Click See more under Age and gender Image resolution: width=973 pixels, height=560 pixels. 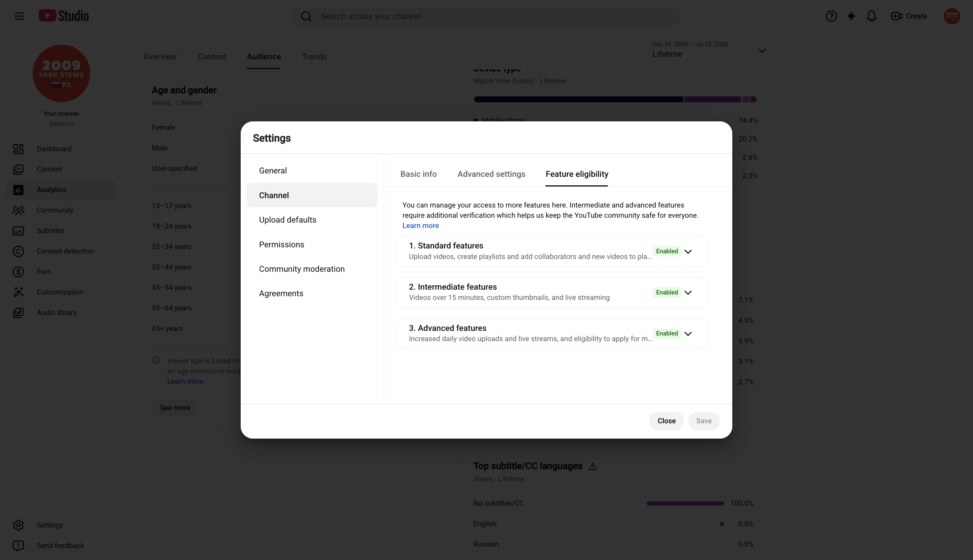point(175,408)
